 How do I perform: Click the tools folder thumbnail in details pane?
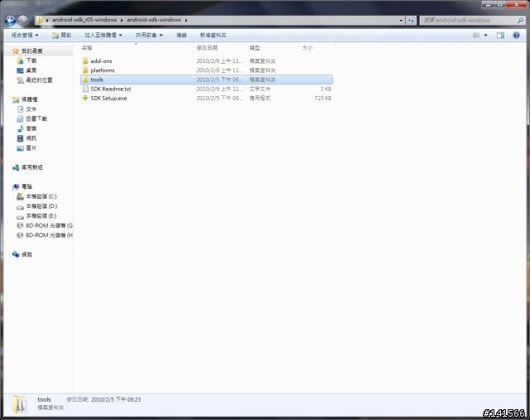20,404
